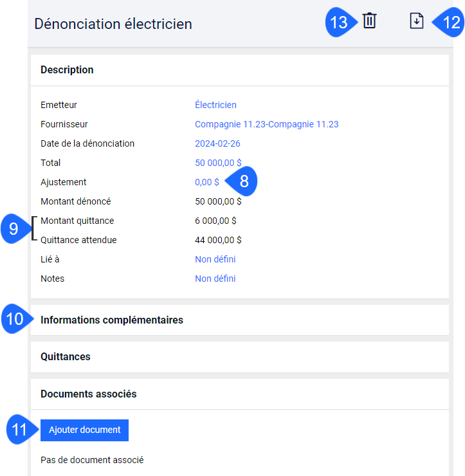Collapse the Documents associés section header

click(240, 394)
